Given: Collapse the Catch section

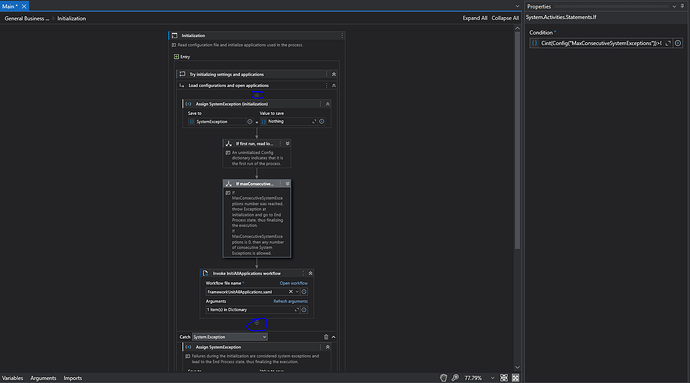Looking at the screenshot, I should (334, 337).
